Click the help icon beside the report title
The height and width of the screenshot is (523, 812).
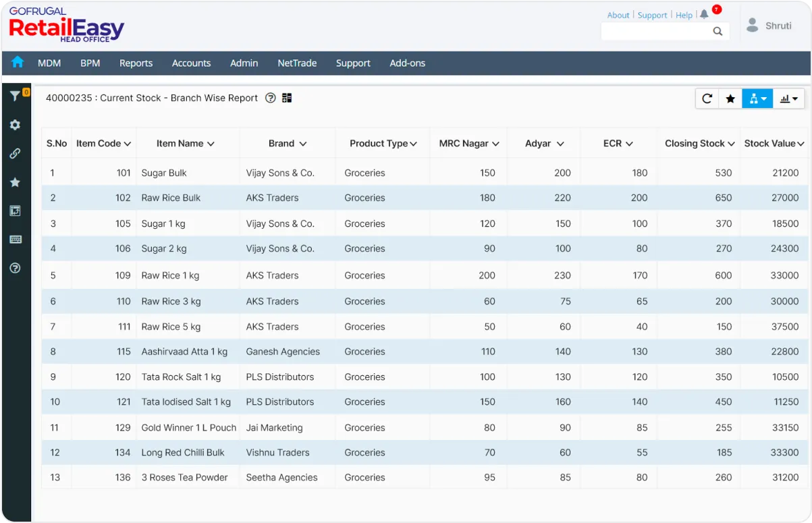pyautogui.click(x=270, y=98)
